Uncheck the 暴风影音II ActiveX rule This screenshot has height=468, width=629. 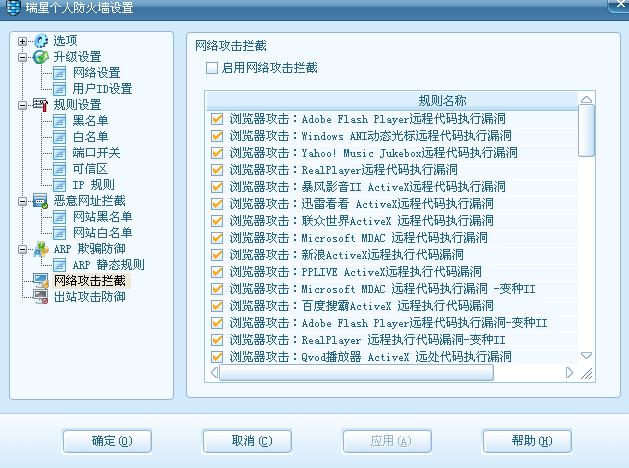pos(217,187)
